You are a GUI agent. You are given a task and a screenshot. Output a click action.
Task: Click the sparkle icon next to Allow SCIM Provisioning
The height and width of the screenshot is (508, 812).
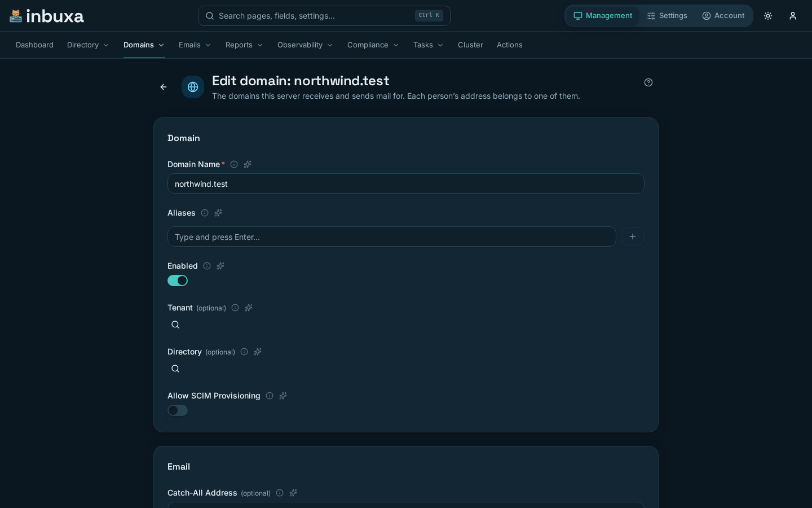(283, 396)
